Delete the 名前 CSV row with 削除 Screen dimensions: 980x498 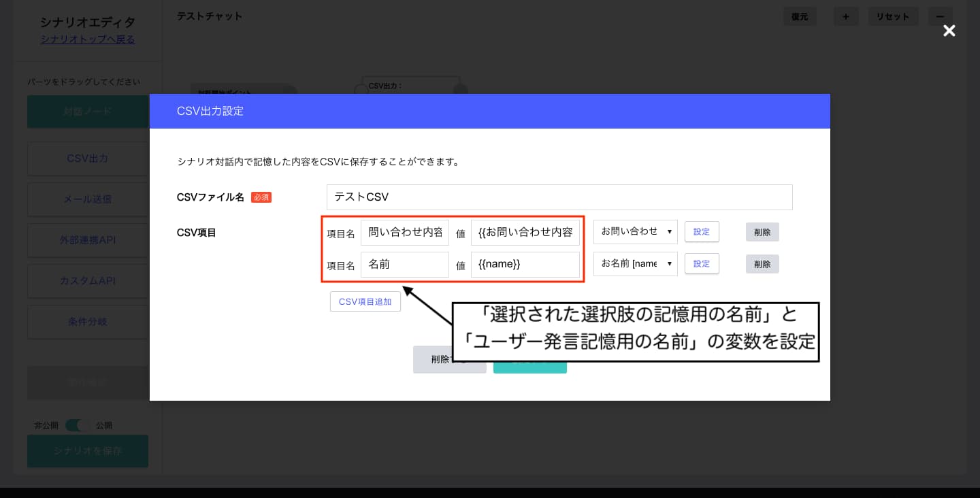[762, 264]
